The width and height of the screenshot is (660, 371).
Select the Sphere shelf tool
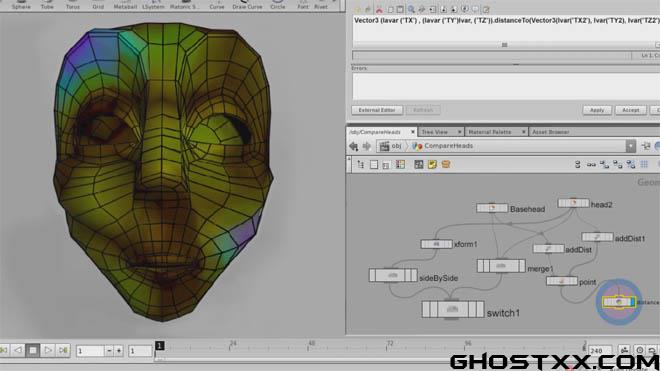coord(21,5)
